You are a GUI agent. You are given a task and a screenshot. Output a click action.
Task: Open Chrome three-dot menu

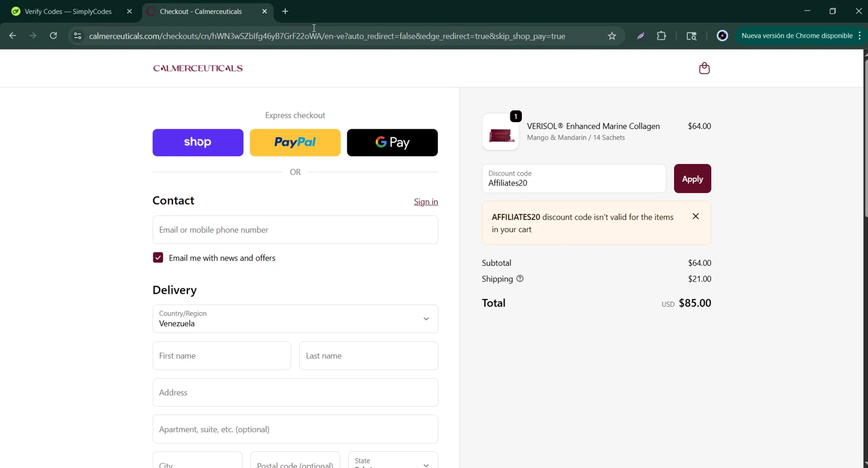pyautogui.click(x=860, y=36)
